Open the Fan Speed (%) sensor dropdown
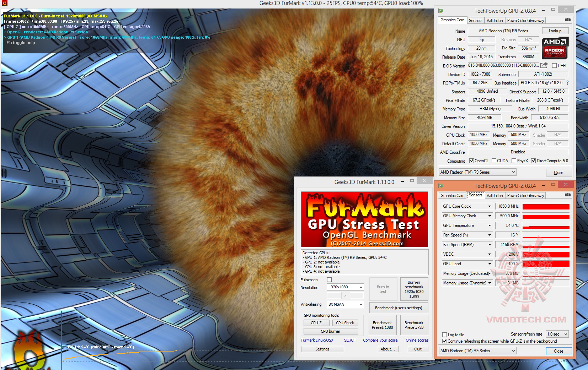 pyautogui.click(x=490, y=235)
